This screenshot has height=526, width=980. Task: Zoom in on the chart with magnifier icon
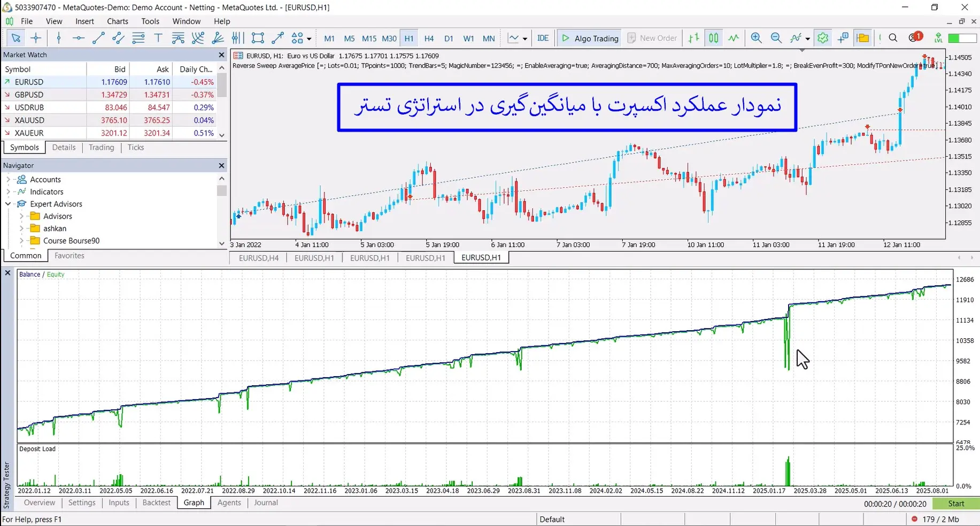755,38
